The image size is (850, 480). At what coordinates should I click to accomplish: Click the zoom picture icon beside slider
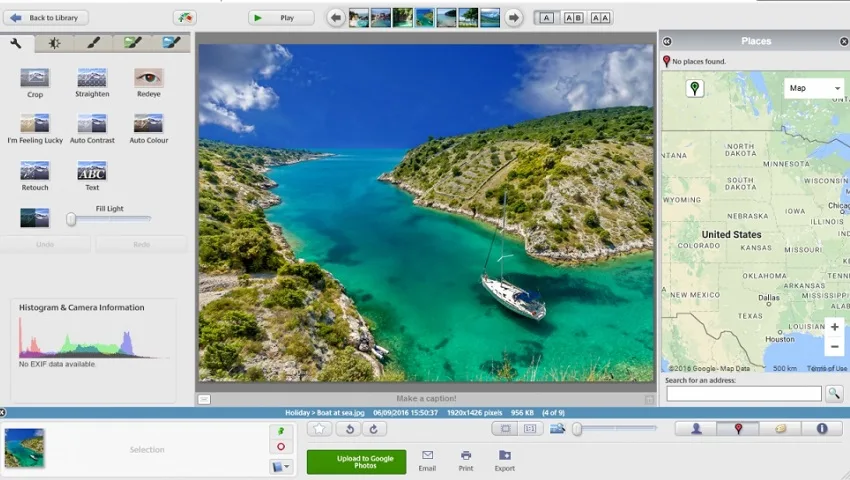[557, 428]
